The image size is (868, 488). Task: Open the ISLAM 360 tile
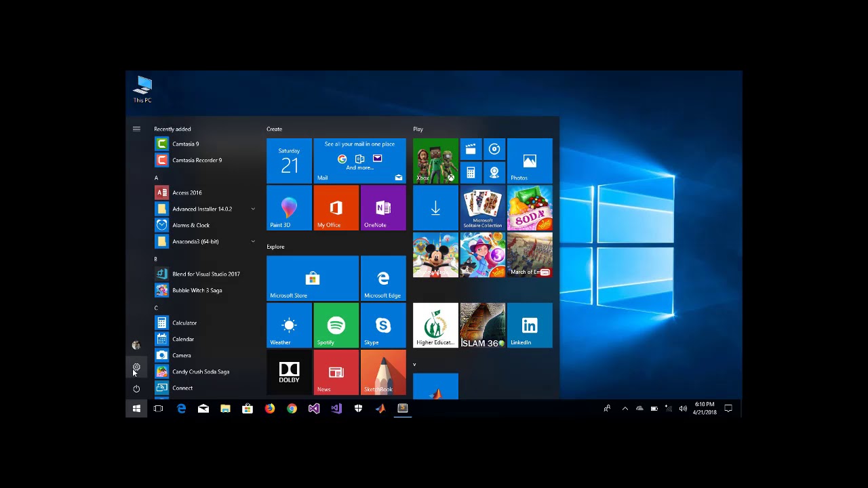point(483,325)
